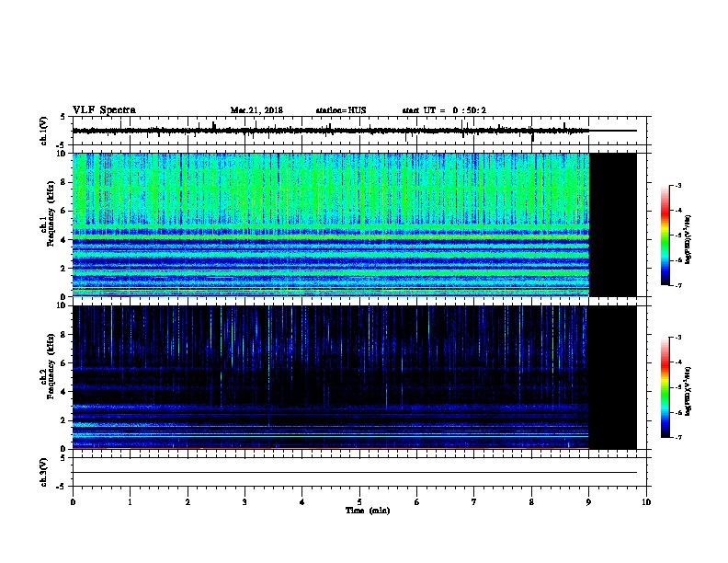Image resolution: width=728 pixels, height=563 pixels.
Task: Select the date text "Mar.21, 2018"
Action: pyautogui.click(x=256, y=110)
